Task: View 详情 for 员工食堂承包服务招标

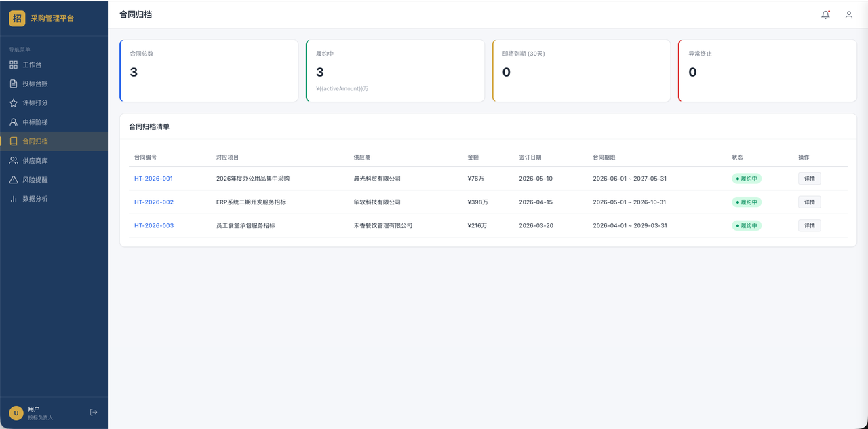Action: [x=810, y=225]
